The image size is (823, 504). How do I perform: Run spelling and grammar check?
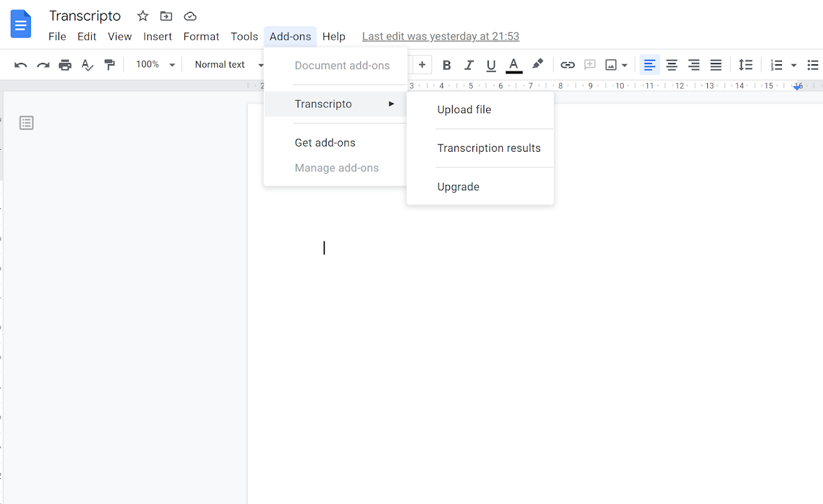coord(87,65)
